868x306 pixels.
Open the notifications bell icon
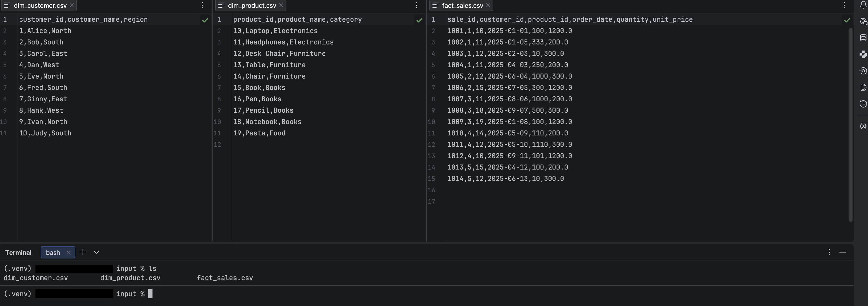863,5
